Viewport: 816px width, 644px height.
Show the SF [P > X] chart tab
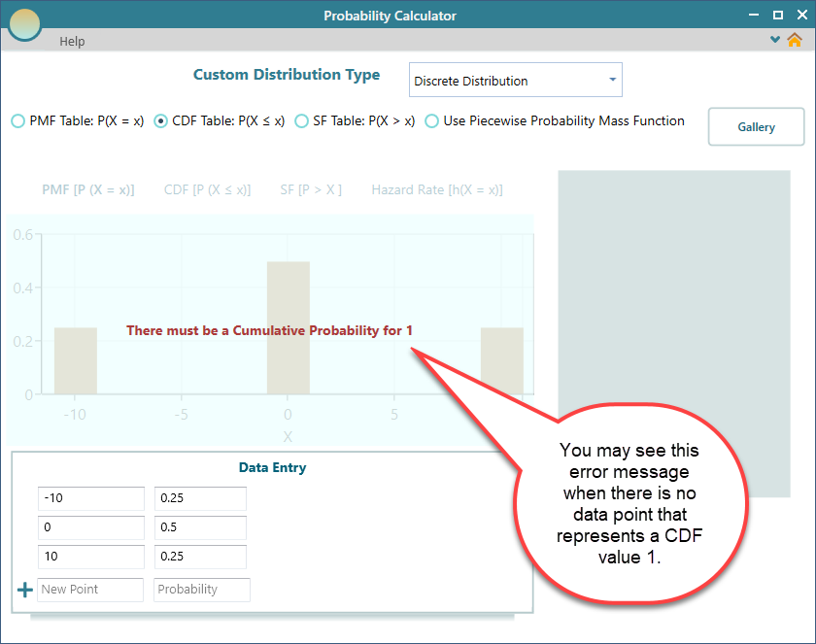(311, 190)
